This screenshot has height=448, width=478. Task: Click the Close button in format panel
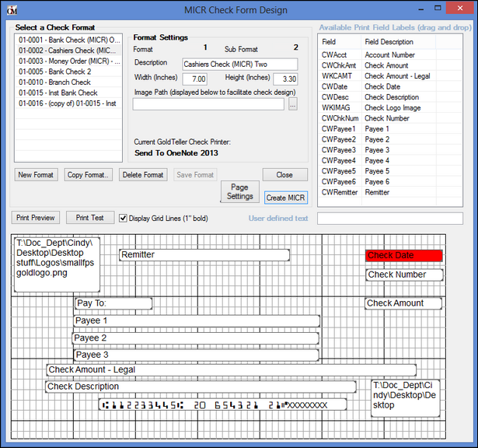284,175
